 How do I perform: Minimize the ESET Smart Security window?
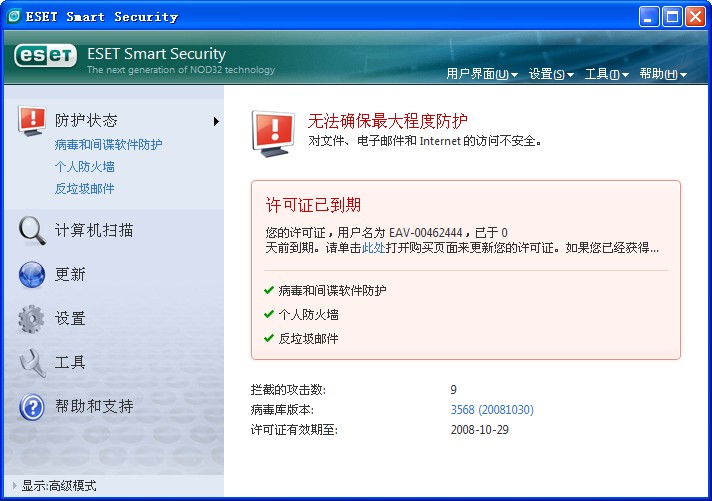648,17
